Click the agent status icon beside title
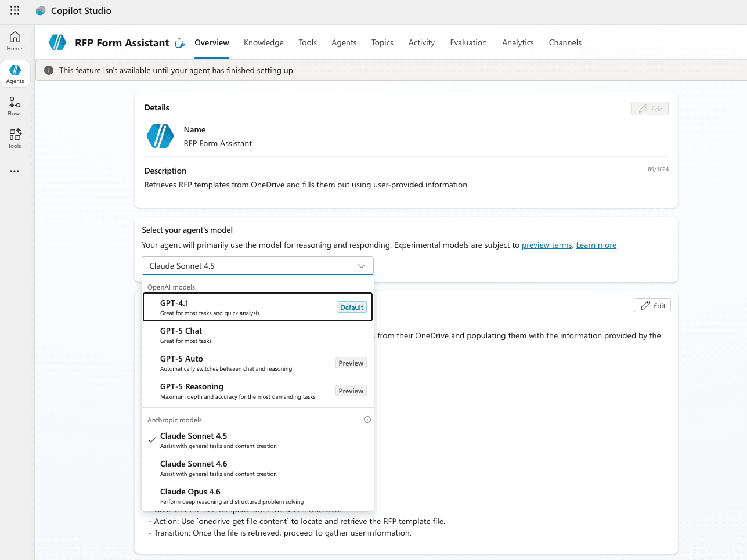Image resolution: width=747 pixels, height=560 pixels. coord(180,43)
